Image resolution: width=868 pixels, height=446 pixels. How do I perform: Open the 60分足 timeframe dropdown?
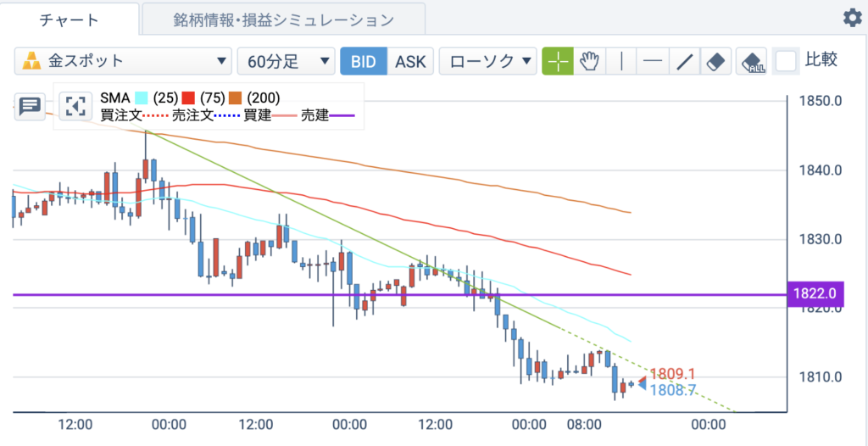(287, 61)
